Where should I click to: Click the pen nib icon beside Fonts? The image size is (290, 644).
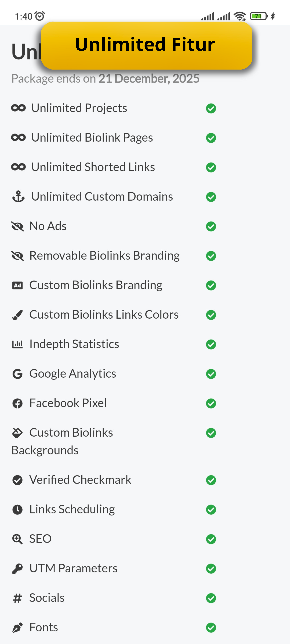[18, 628]
